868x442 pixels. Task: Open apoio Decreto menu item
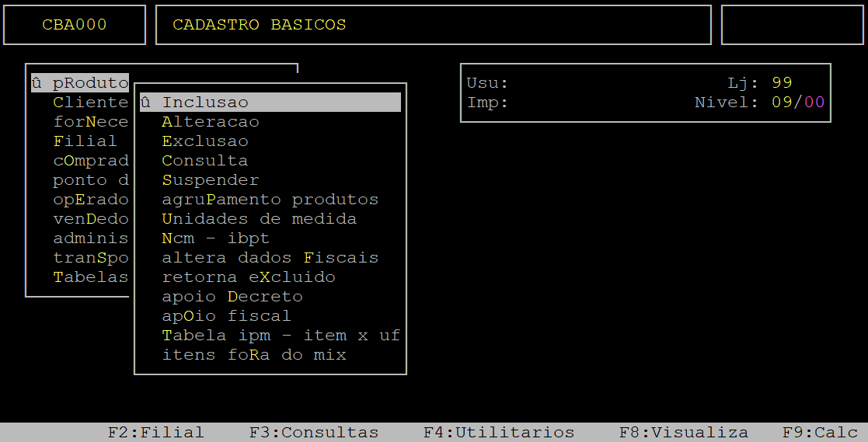232,297
